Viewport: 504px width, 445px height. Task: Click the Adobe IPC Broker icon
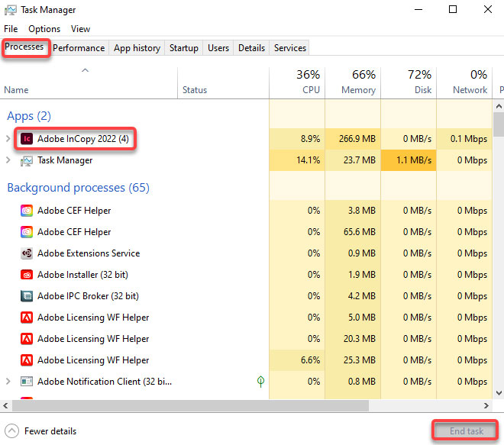coord(27,296)
